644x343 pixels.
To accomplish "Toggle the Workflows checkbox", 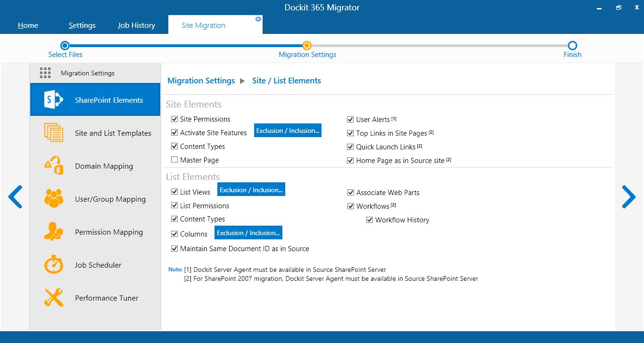I will tap(350, 206).
